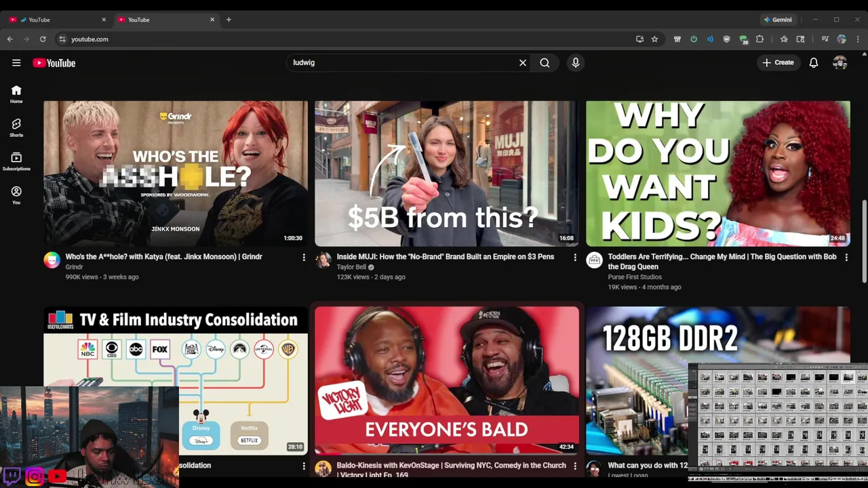Open the gray shield extension
Screen dimensions: 868x488
[727, 39]
